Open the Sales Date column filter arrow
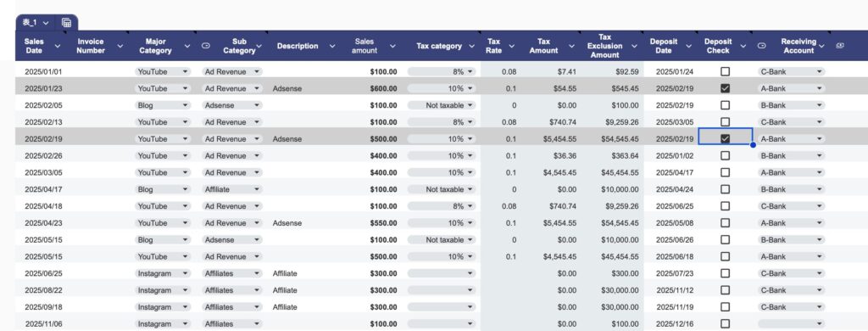868x331 pixels. [58, 46]
